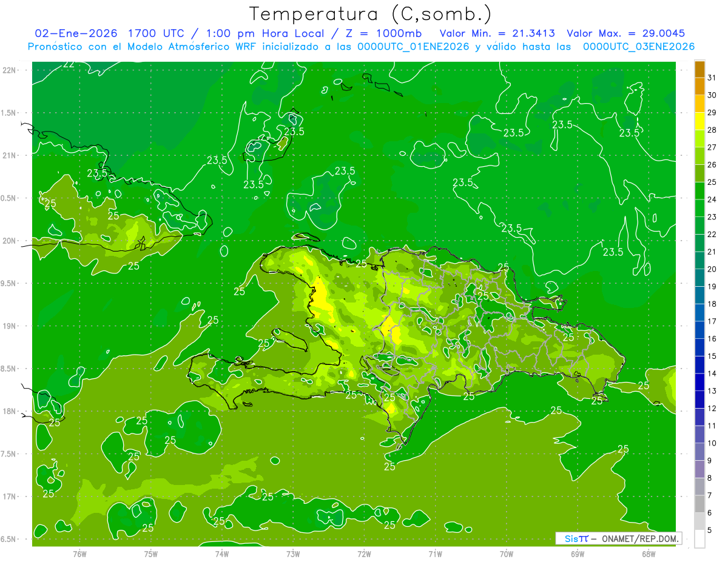Pick the dark orange legend swatch above 31

[x=699, y=69]
